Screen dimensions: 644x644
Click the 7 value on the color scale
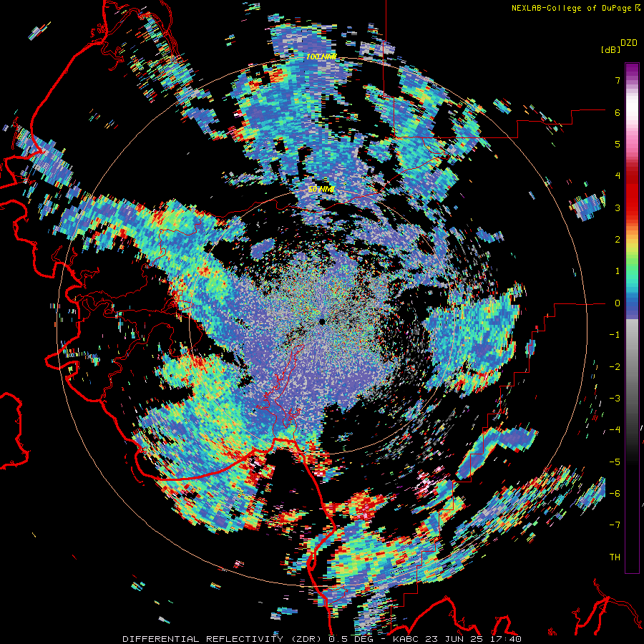(618, 80)
